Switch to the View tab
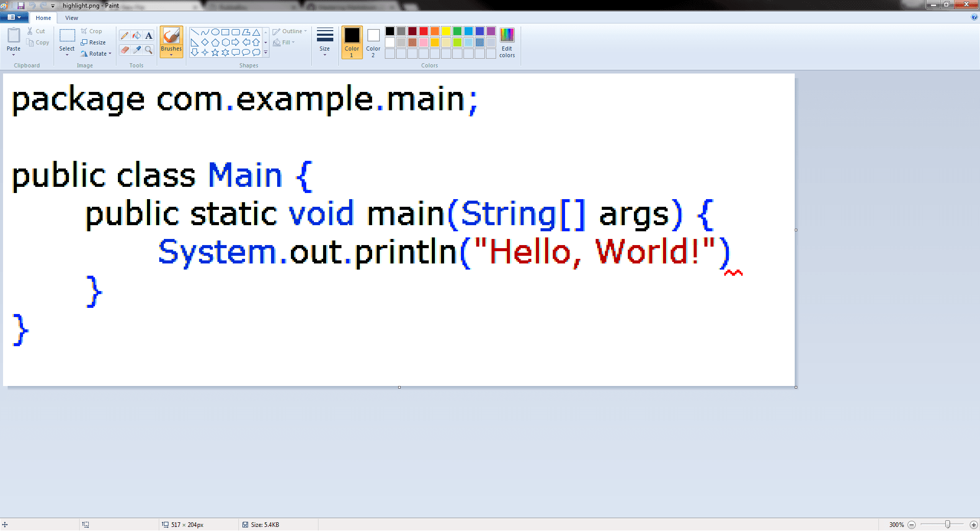This screenshot has width=980, height=531. click(x=71, y=18)
